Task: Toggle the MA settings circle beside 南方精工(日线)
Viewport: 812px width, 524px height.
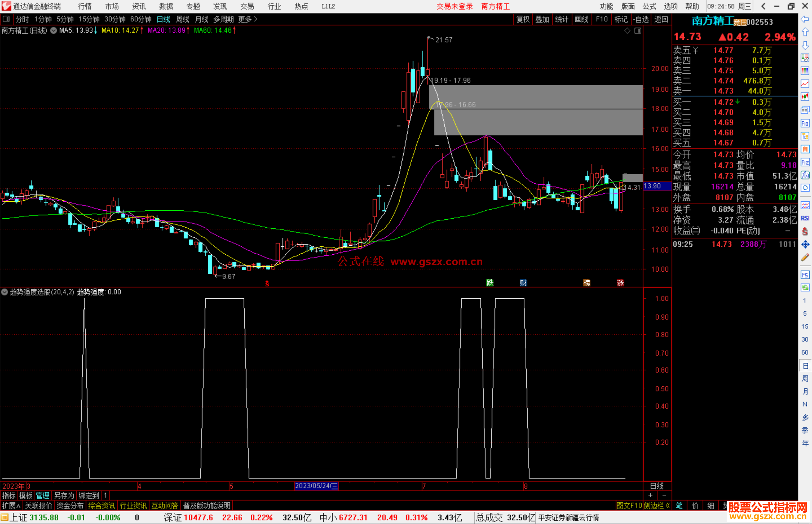Action: click(x=53, y=30)
